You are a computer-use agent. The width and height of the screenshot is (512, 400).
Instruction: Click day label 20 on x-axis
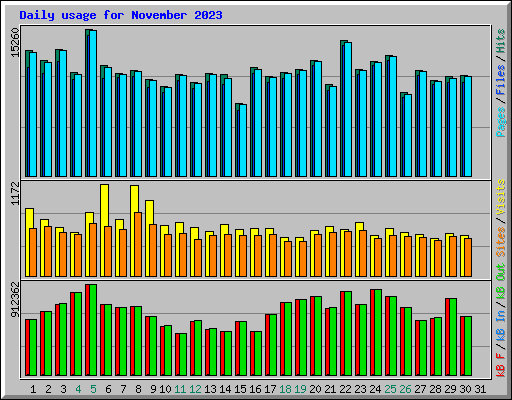click(316, 389)
